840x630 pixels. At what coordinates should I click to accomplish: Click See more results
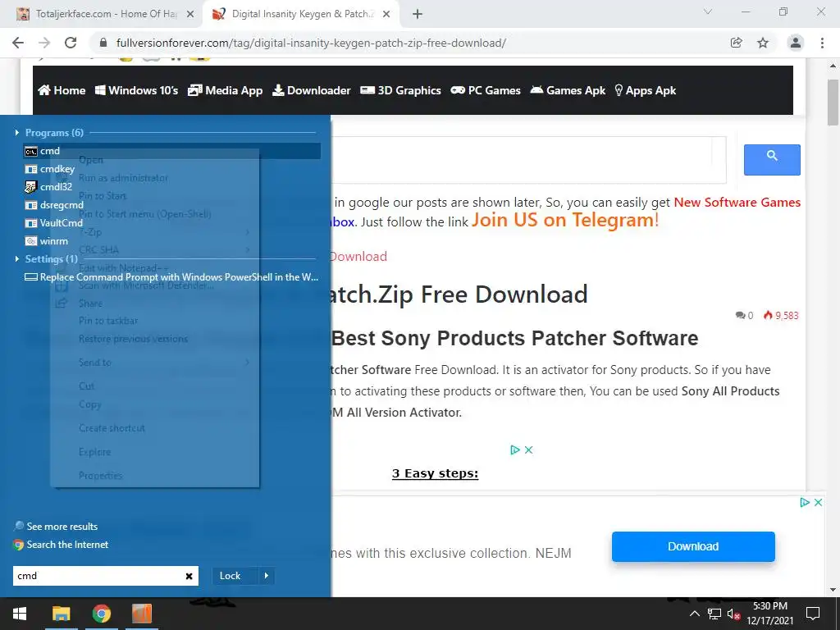56,527
